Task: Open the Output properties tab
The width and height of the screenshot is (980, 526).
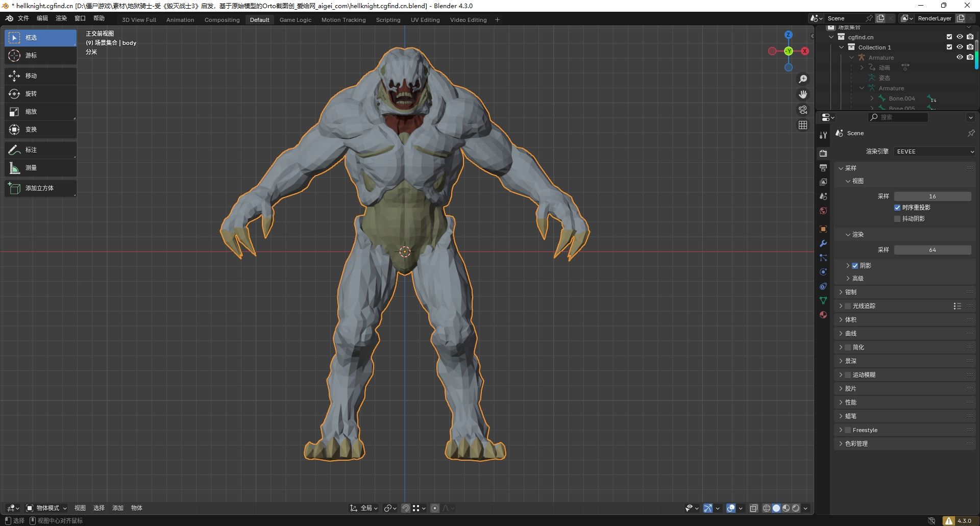Action: tap(823, 167)
